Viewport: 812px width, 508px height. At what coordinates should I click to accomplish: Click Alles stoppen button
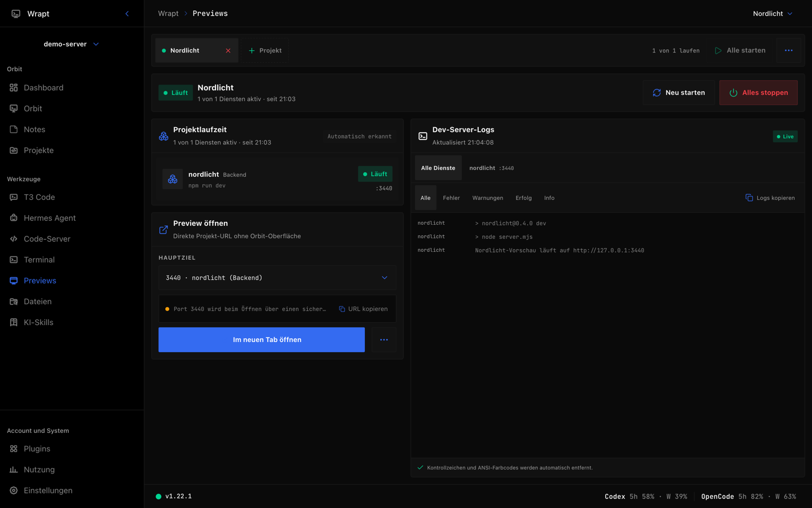coord(758,93)
